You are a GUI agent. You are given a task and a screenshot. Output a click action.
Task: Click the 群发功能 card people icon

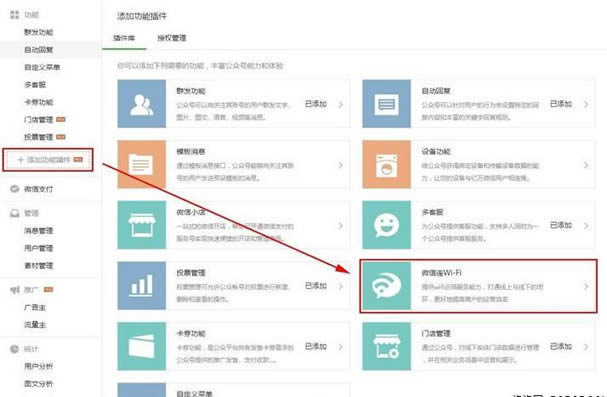click(142, 104)
